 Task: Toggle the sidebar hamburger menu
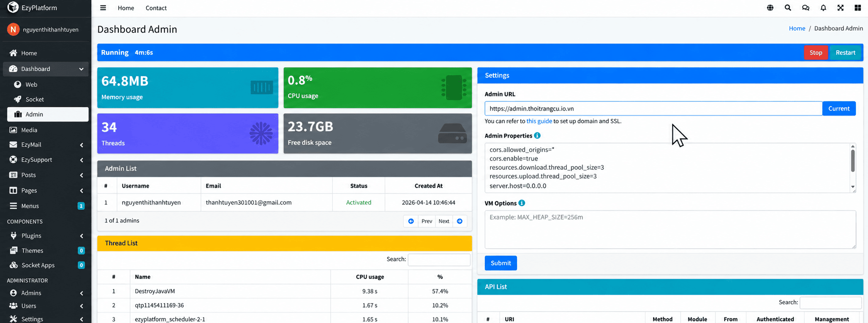(x=103, y=8)
